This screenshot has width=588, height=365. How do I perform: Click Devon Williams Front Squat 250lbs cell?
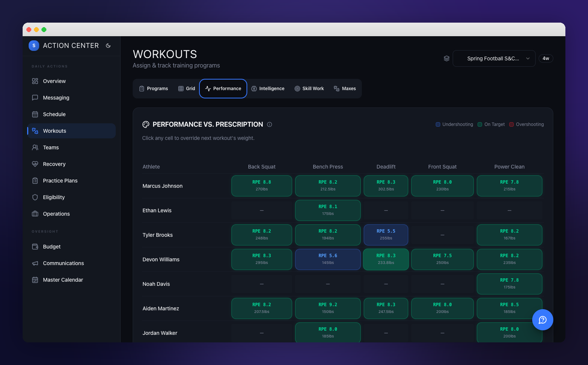pyautogui.click(x=443, y=259)
